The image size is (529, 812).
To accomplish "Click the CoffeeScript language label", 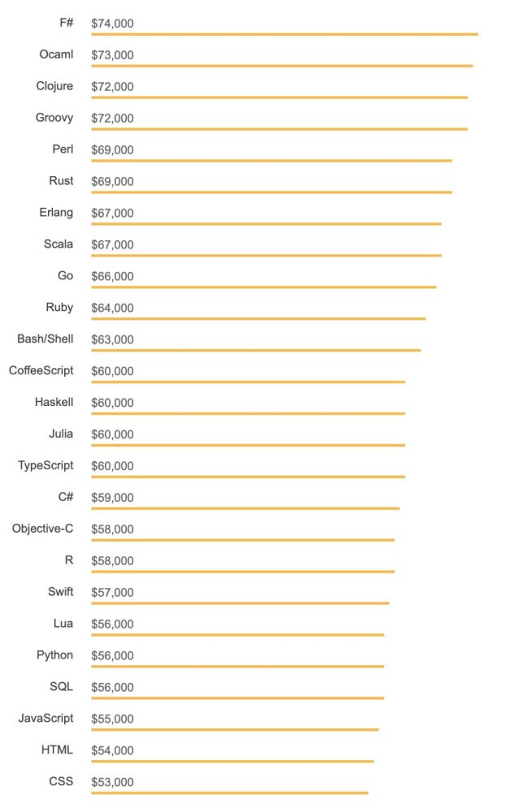I will pos(41,371).
